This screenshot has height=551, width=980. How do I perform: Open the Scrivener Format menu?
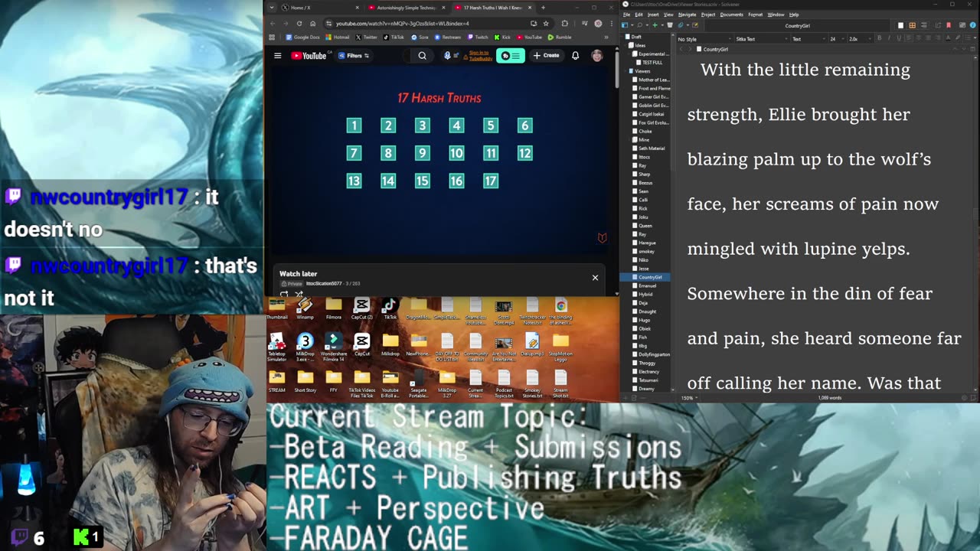pos(755,15)
